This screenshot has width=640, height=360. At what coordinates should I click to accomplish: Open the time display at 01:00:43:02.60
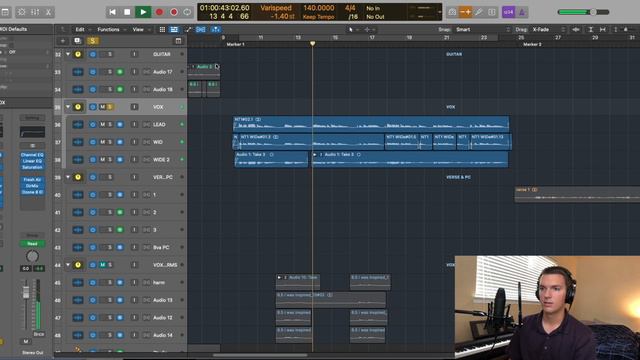click(224, 8)
